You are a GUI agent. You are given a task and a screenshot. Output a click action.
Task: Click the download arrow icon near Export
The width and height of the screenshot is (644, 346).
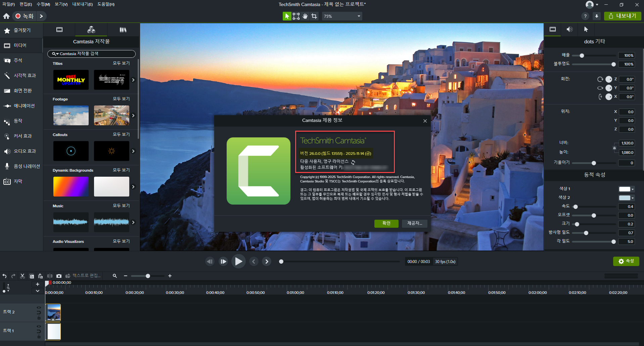[597, 16]
